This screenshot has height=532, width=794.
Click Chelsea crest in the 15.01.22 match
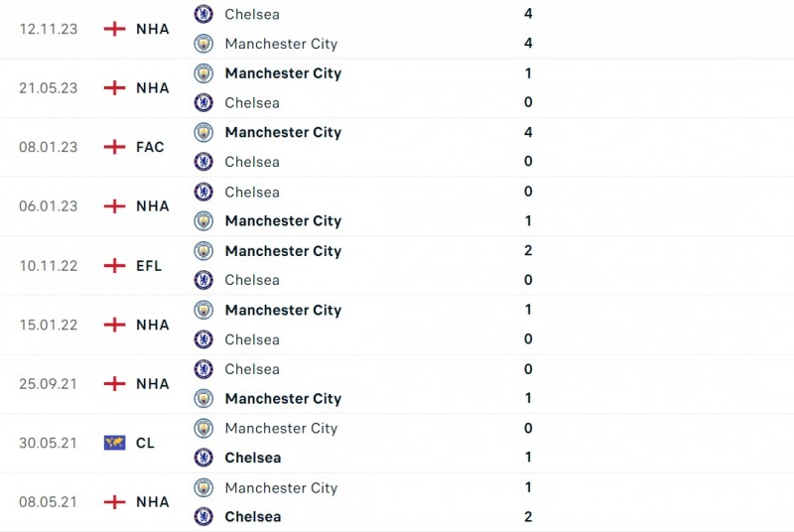203,339
